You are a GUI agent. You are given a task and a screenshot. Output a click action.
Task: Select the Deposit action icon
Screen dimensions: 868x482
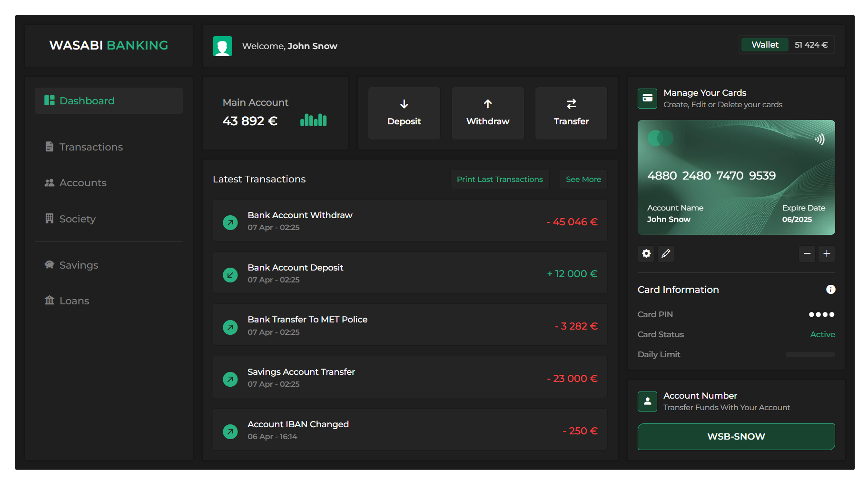(x=404, y=104)
